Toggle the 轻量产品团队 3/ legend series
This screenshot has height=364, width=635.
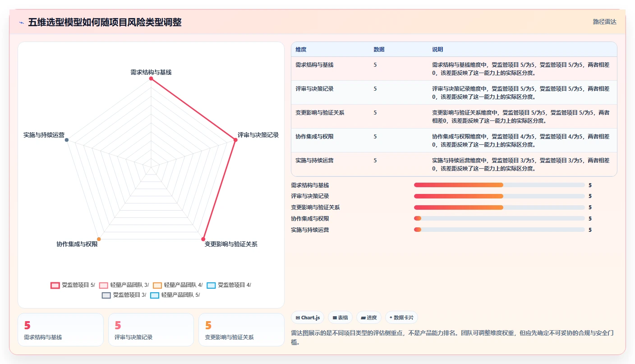[x=124, y=285]
